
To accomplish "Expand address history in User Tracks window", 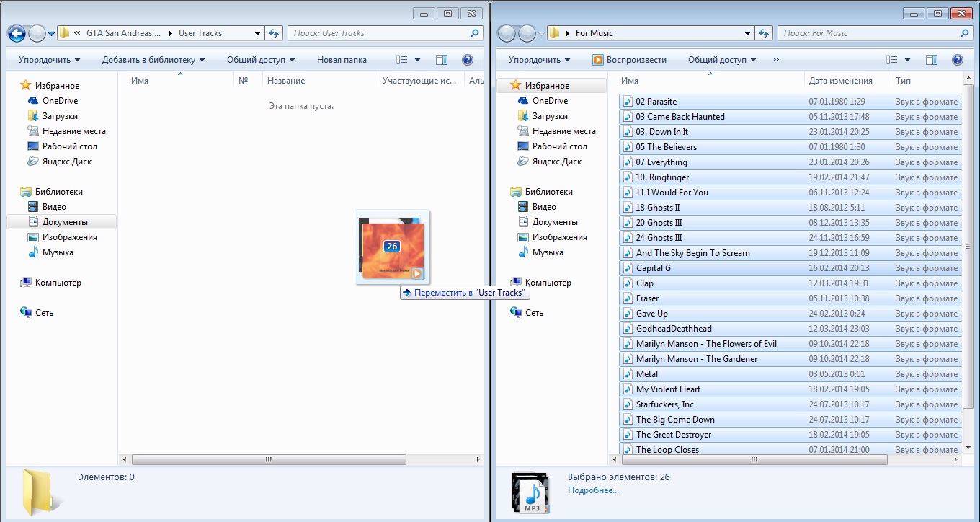I will pos(258,33).
